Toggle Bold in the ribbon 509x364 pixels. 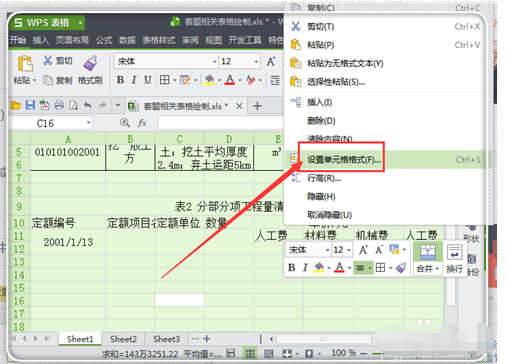coord(120,80)
